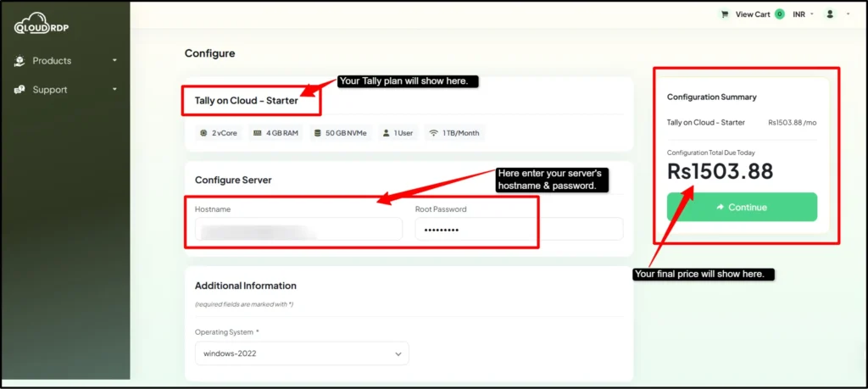Click the 1 User person icon

[386, 133]
